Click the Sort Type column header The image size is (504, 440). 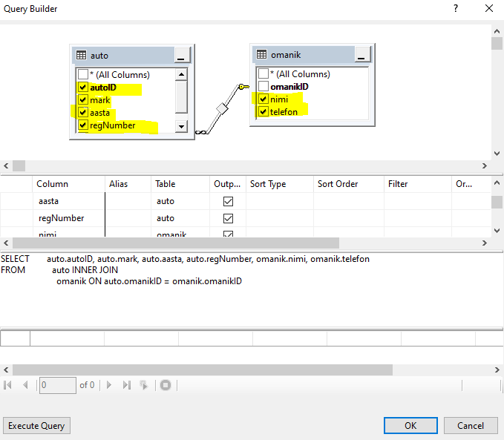click(x=269, y=184)
